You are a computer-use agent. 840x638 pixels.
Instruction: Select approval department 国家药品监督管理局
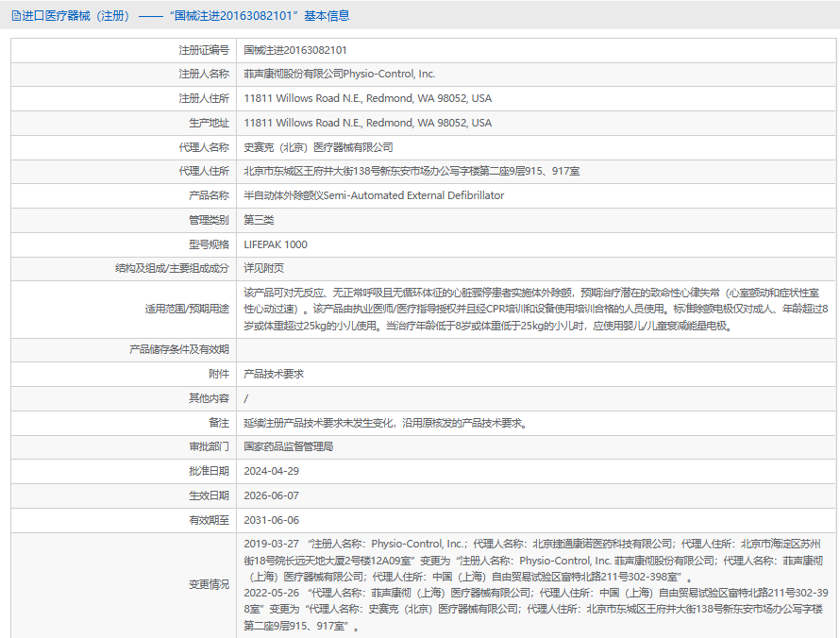point(288,446)
